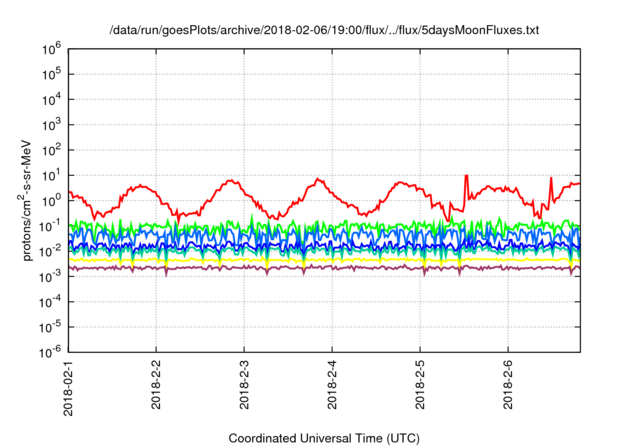Click the 10^3 y-axis tick label
The height and width of the screenshot is (448, 640).
pyautogui.click(x=51, y=125)
